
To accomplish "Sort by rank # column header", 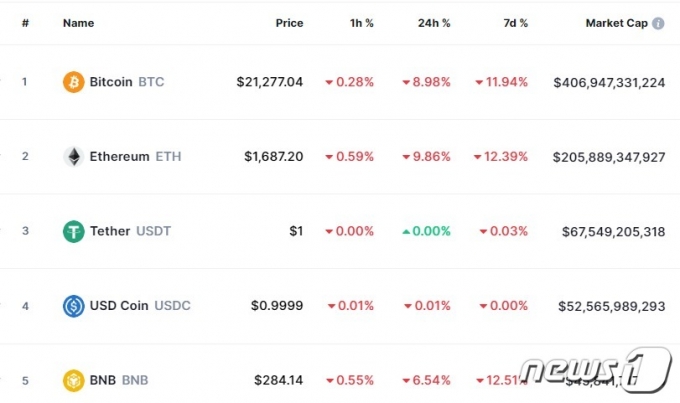I will (26, 23).
